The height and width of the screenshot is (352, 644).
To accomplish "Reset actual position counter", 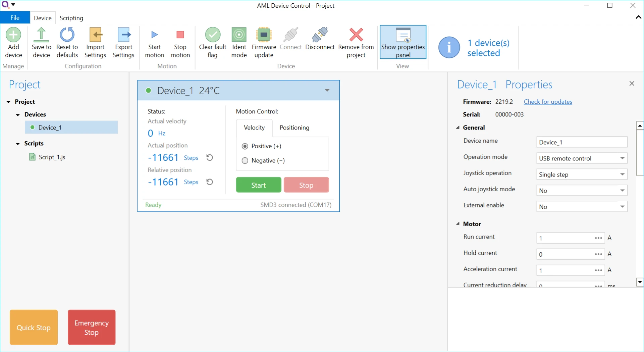I will [210, 158].
